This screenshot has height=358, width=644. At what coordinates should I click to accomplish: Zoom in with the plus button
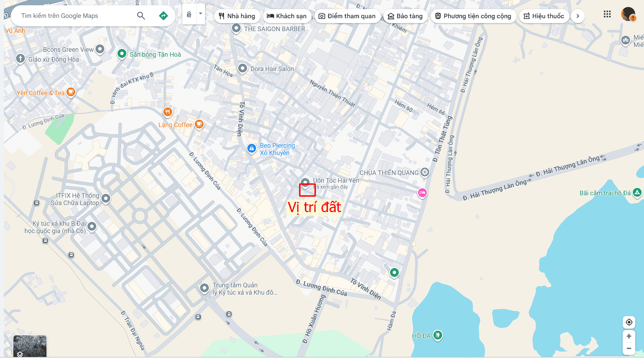[x=629, y=336]
